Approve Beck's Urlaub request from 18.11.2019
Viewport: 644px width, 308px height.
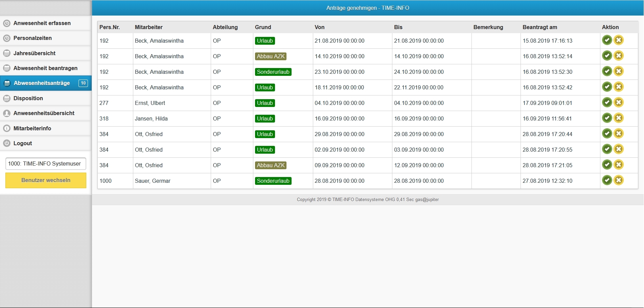tap(607, 87)
